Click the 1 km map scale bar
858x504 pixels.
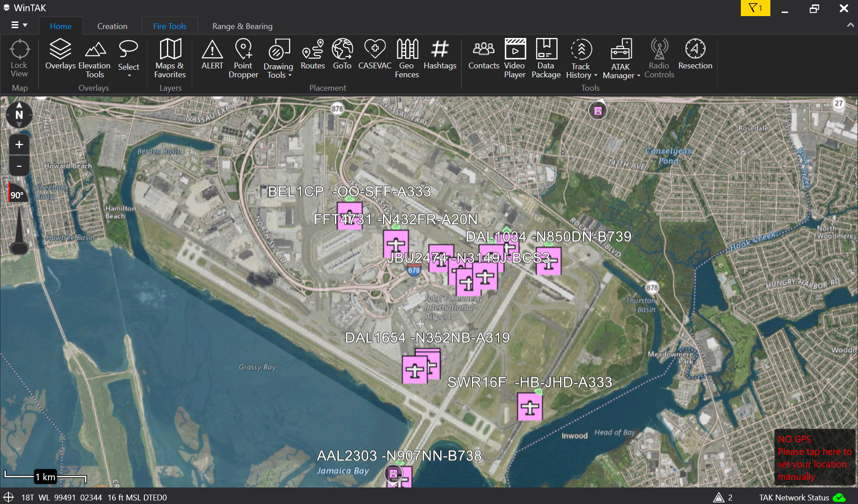[x=45, y=477]
